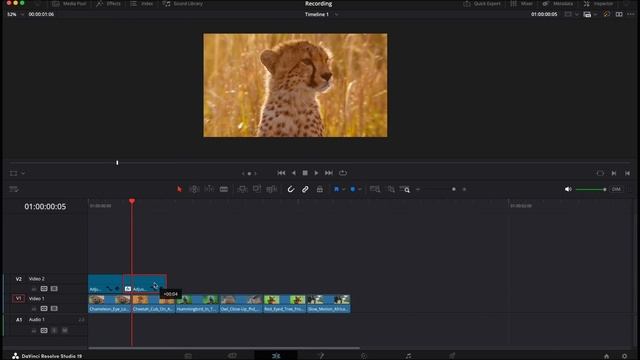Activate the Trim Edit Mode tool
The width and height of the screenshot is (640, 360).
click(194, 189)
